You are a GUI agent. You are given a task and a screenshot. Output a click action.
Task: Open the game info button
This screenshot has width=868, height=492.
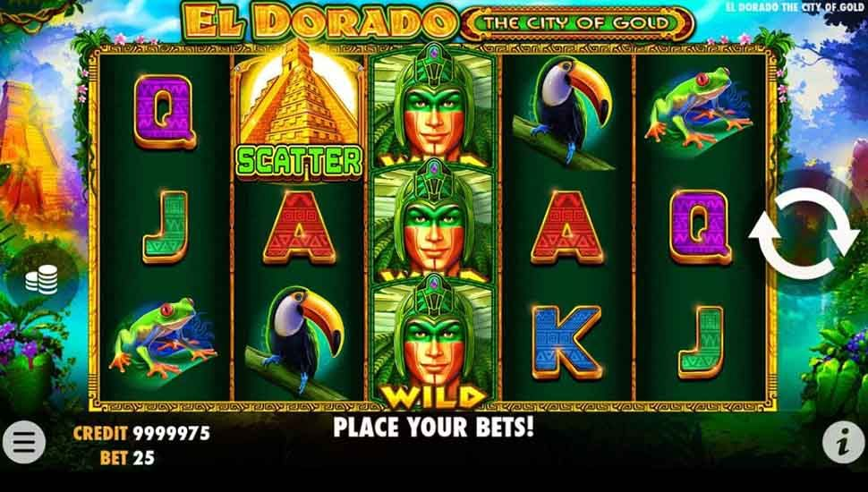(x=843, y=442)
